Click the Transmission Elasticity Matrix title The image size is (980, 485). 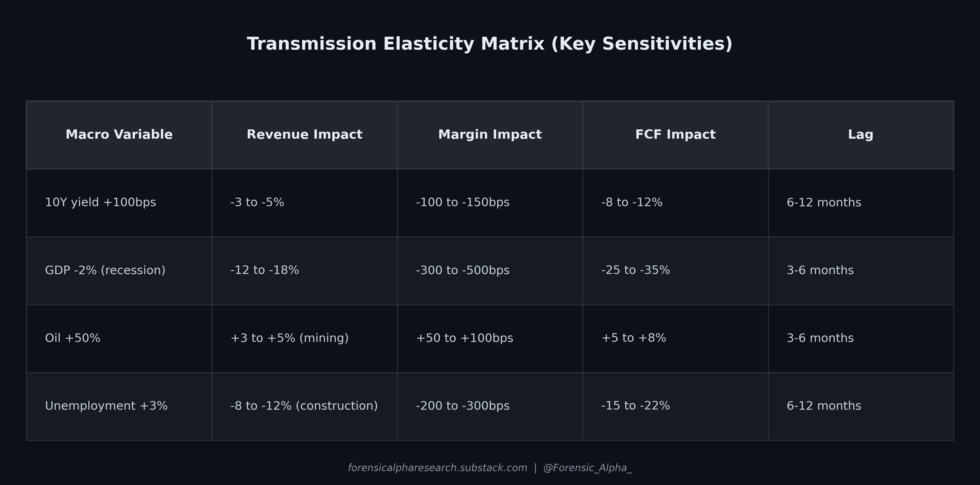point(490,44)
